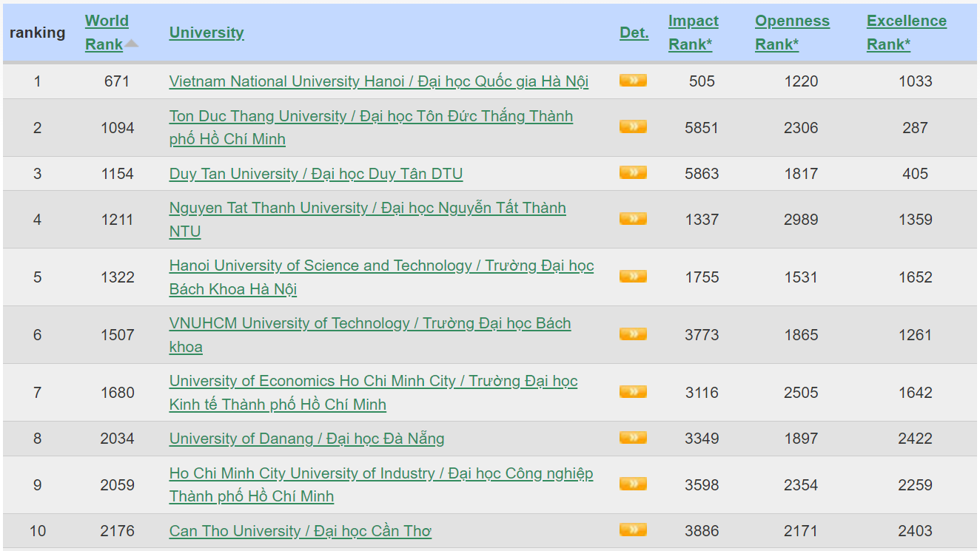The width and height of the screenshot is (980, 551).
Task: Select openness rank value 1531
Action: point(801,277)
